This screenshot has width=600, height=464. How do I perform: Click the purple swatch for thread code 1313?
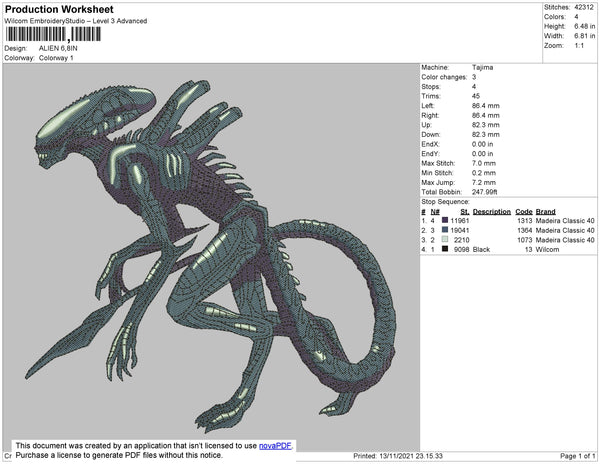pyautogui.click(x=445, y=220)
